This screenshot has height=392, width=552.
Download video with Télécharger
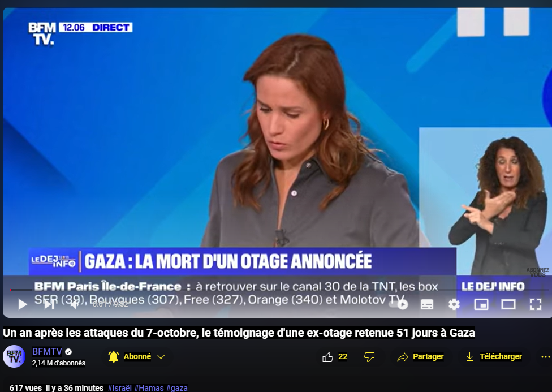[x=494, y=357]
